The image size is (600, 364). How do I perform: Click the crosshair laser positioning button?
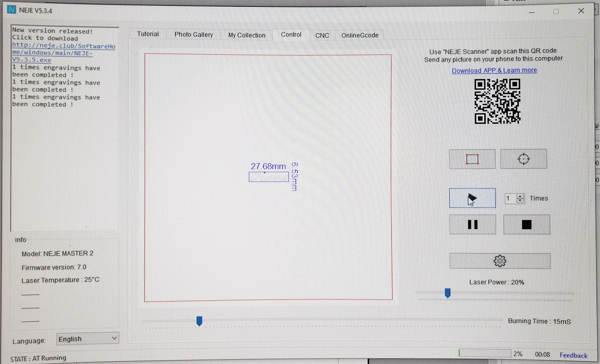click(523, 159)
